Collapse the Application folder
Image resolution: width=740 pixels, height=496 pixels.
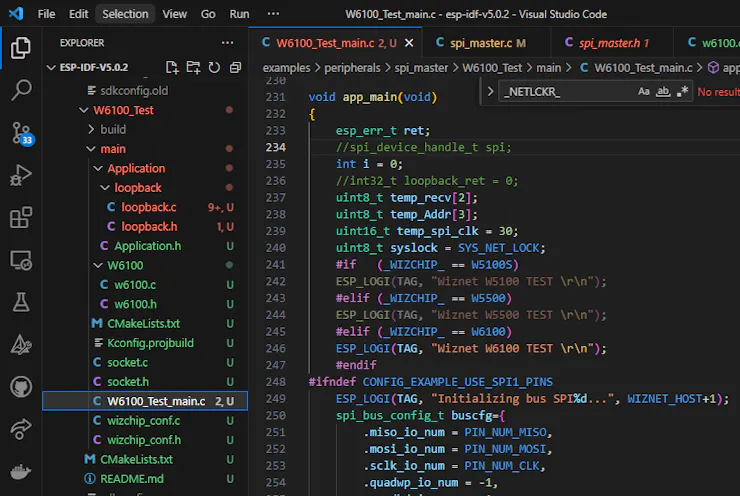click(98, 168)
